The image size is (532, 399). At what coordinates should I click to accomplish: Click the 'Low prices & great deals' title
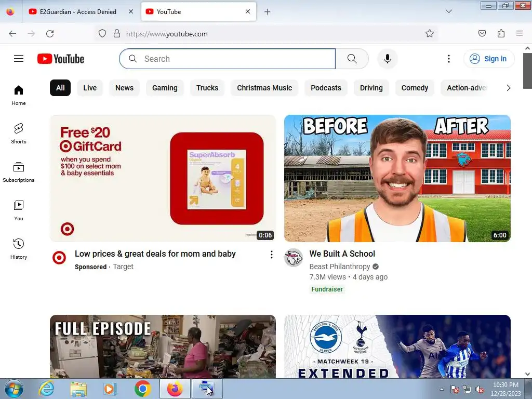point(155,254)
